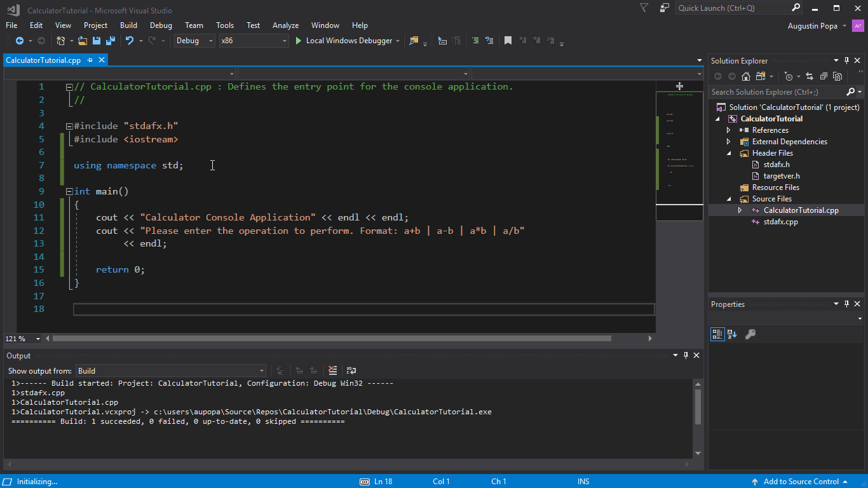Click Collapse All icon in Solution Explorer
Image resolution: width=868 pixels, height=488 pixels.
point(824,76)
